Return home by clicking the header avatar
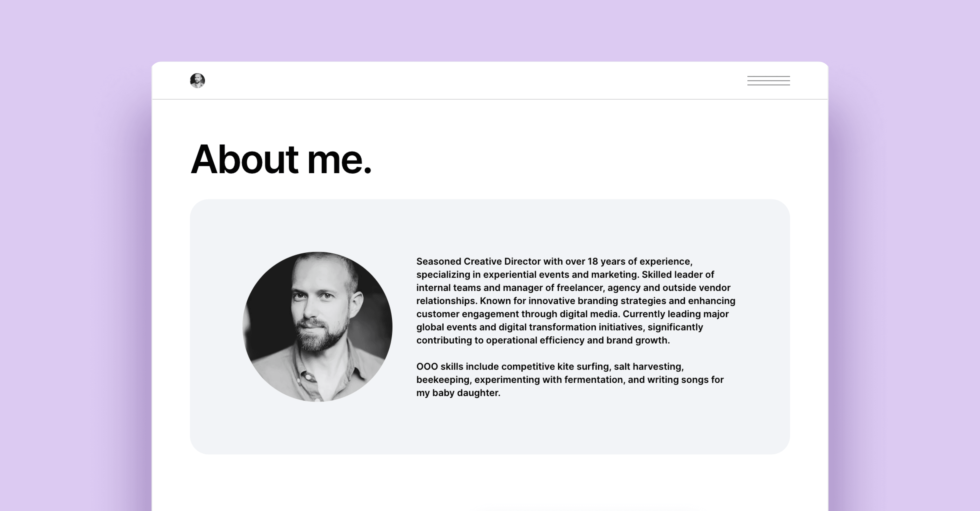 tap(197, 80)
